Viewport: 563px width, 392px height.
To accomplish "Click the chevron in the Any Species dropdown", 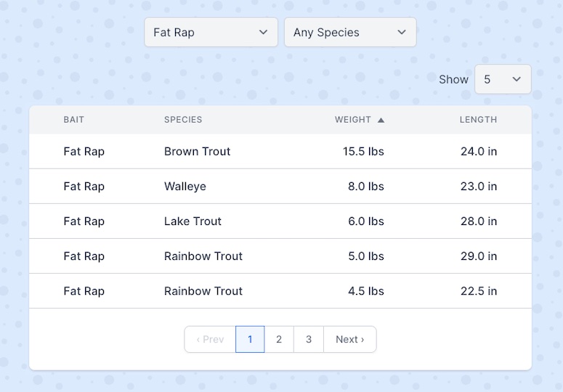I will click(402, 32).
